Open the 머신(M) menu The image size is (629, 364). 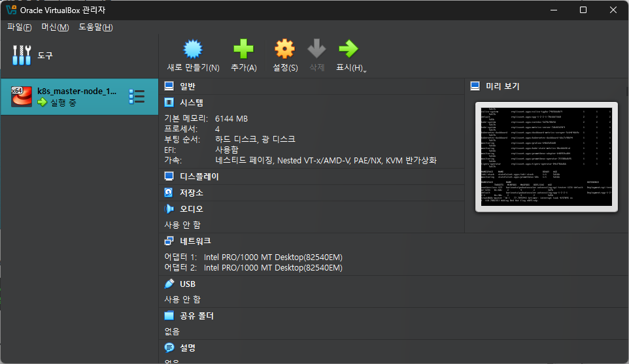56,27
